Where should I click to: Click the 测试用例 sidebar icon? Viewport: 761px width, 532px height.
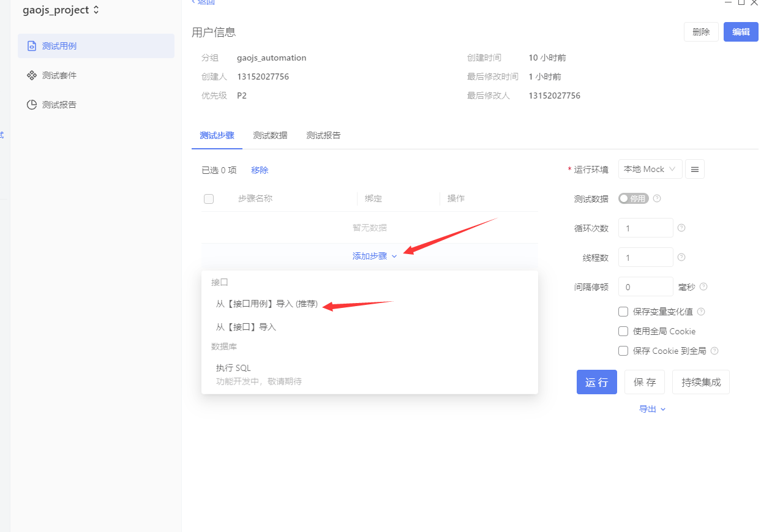point(31,46)
